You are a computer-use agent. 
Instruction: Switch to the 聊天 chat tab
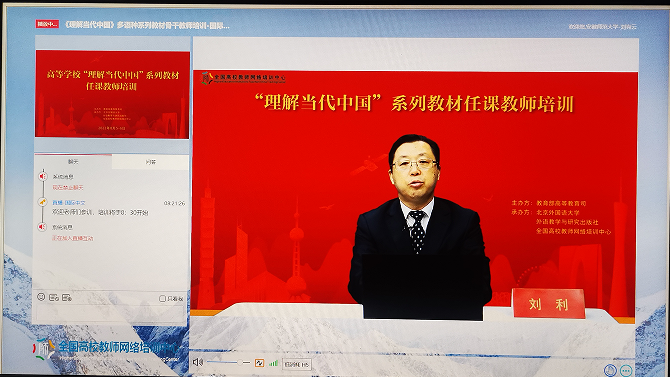73,162
